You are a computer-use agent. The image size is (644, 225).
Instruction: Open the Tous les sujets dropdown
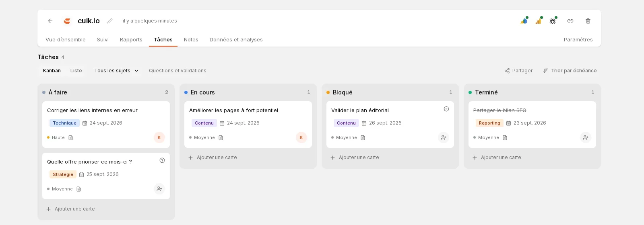(116, 71)
